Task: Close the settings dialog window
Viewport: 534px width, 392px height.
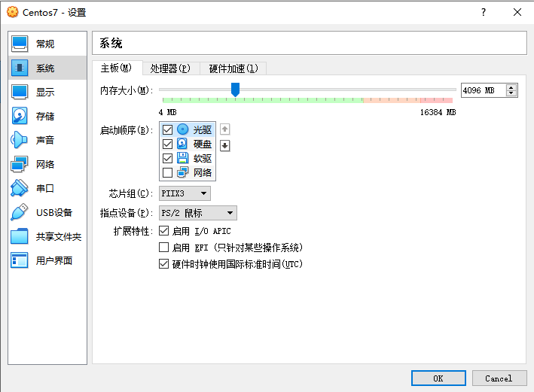Action: click(517, 12)
